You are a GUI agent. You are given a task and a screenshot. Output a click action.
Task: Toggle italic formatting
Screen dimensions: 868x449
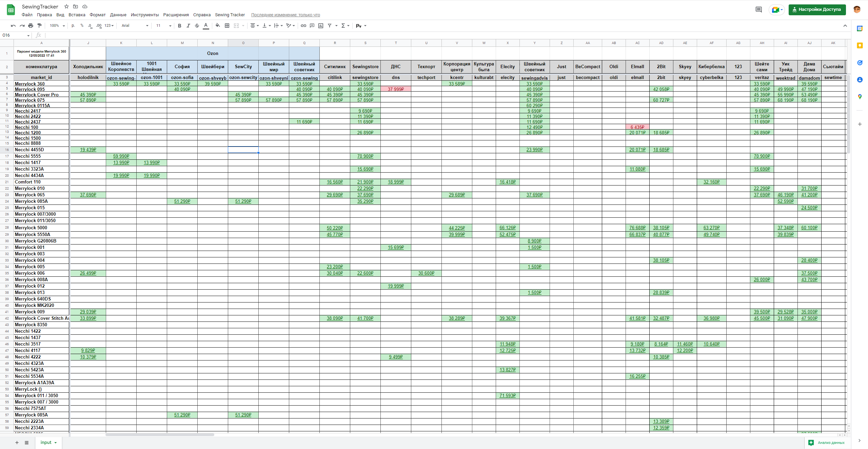click(188, 25)
